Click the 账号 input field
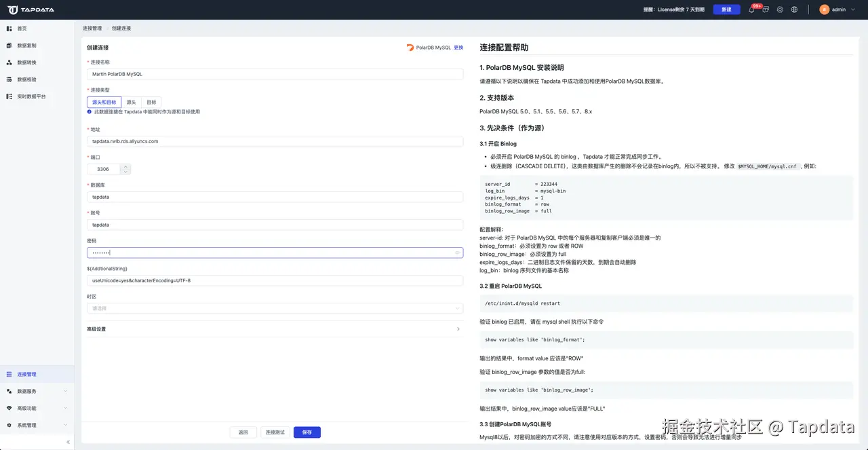The width and height of the screenshot is (868, 450). [x=275, y=225]
